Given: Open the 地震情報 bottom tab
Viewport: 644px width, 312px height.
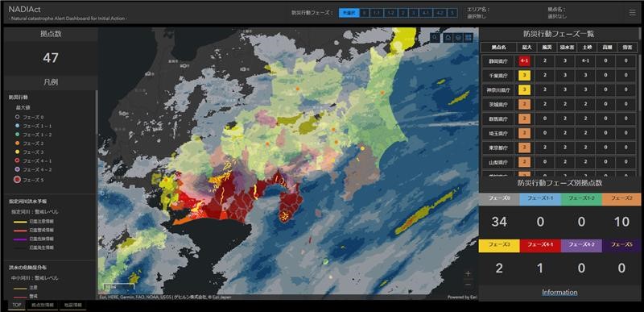Looking at the screenshot, I should pos(72,306).
